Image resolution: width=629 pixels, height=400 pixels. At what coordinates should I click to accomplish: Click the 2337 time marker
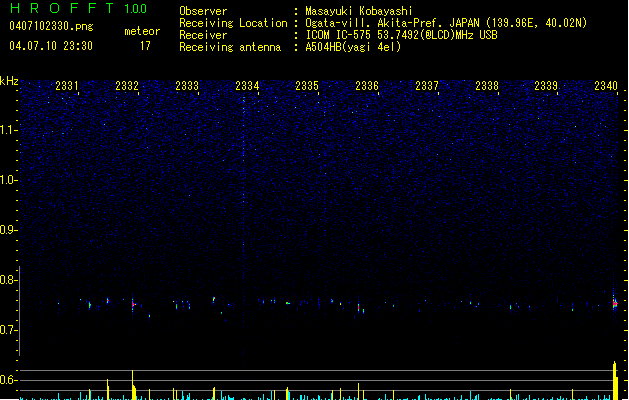[427, 86]
